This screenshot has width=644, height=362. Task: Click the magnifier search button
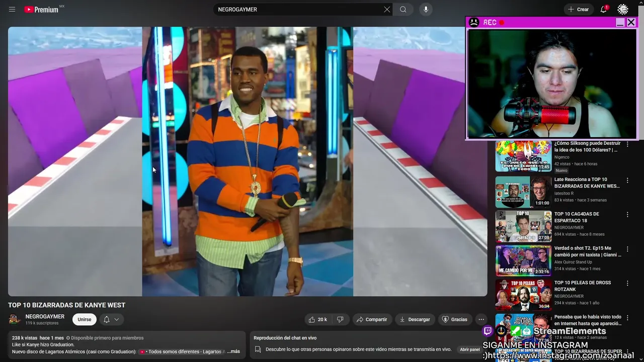tap(403, 10)
